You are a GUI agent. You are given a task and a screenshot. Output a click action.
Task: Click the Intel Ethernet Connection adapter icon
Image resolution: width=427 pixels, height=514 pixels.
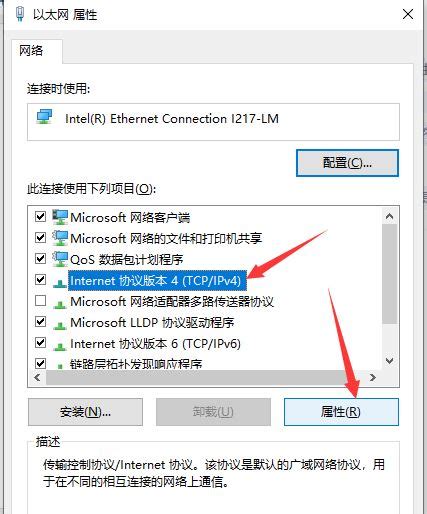45,117
